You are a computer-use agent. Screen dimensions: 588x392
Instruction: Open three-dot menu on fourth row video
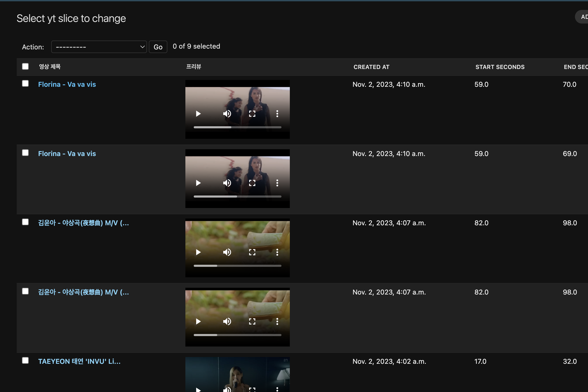[x=277, y=321]
